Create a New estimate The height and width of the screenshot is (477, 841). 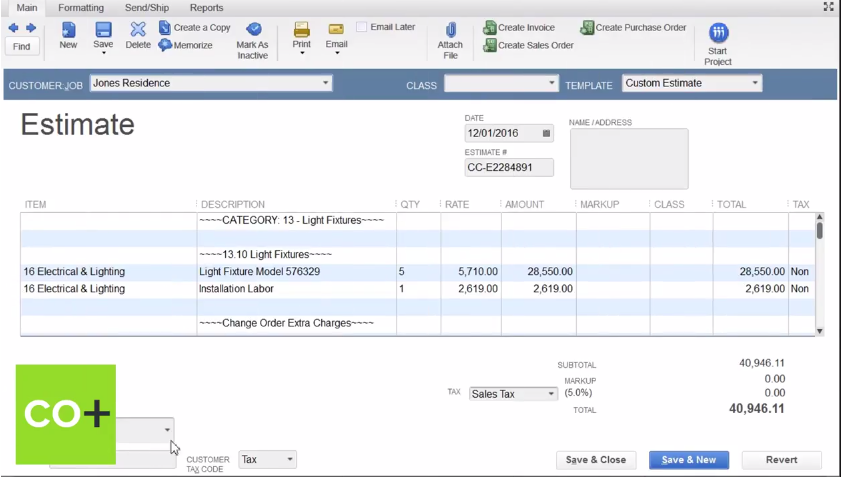(68, 30)
